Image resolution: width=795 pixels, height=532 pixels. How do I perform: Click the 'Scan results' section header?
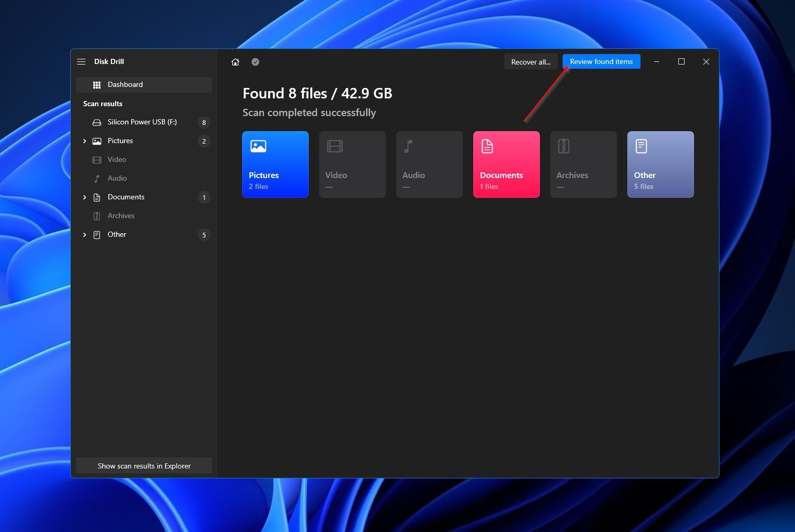tap(103, 104)
